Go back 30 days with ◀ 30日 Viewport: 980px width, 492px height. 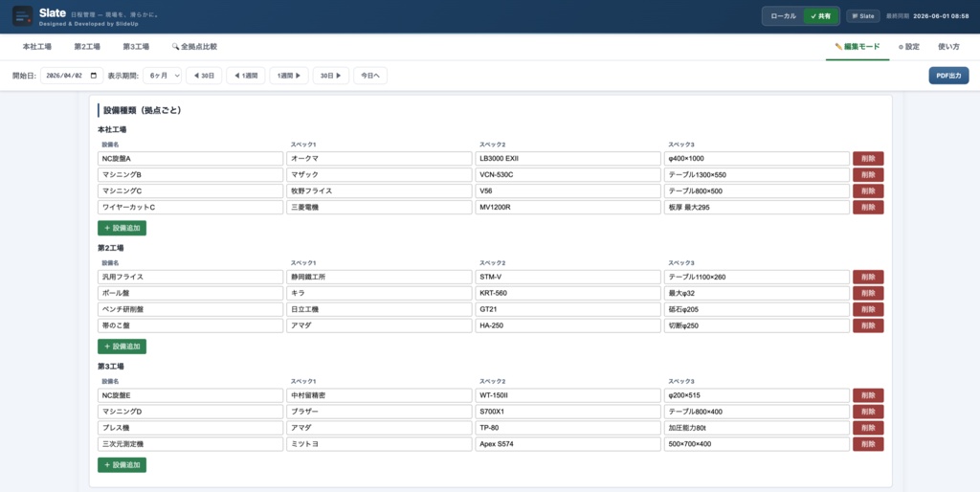point(204,76)
